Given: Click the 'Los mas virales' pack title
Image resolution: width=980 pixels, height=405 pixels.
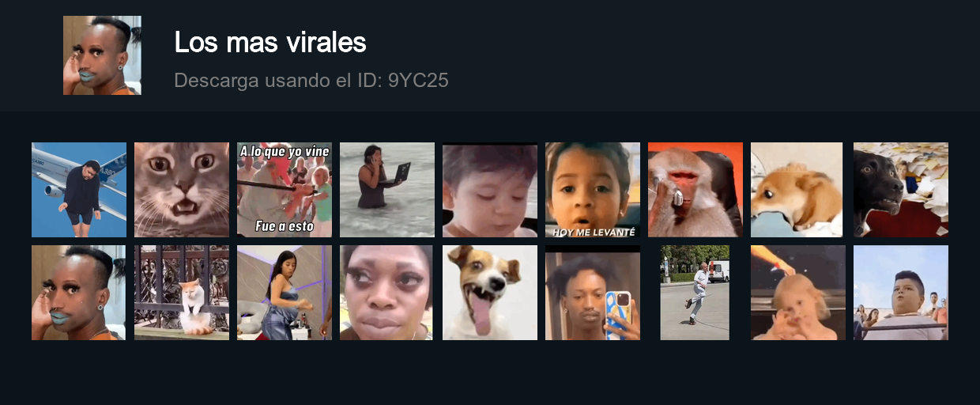Looking at the screenshot, I should [270, 43].
